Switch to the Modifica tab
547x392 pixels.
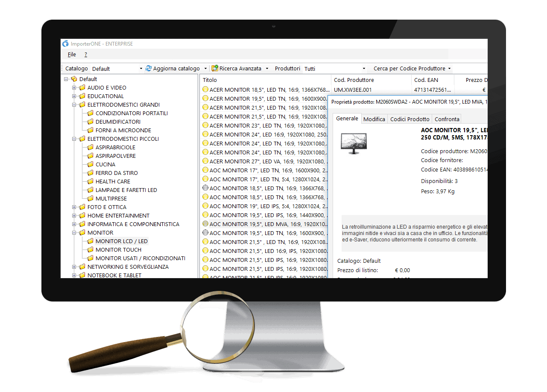coord(374,119)
